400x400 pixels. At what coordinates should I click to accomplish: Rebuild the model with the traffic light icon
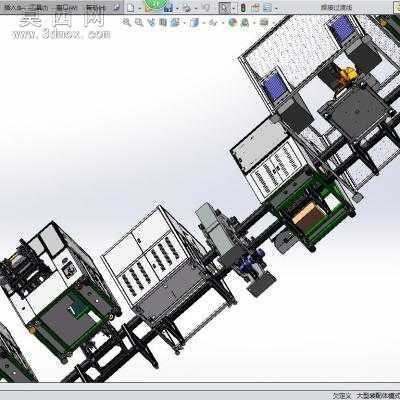[243, 8]
